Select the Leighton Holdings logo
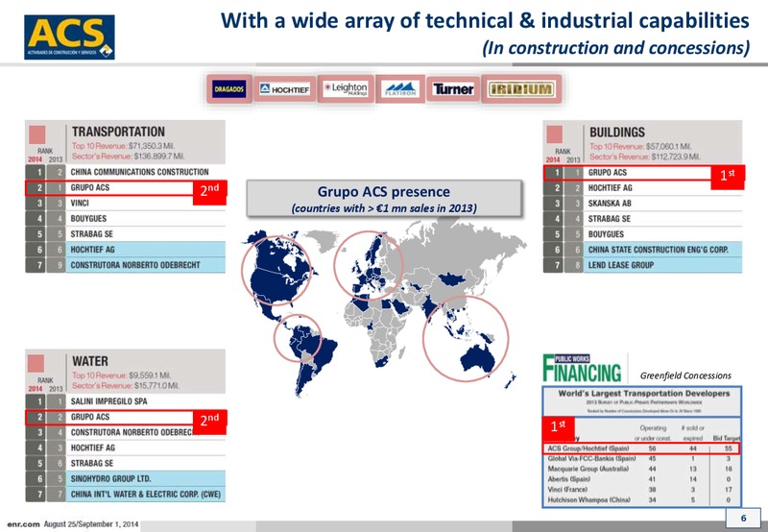This screenshot has height=532, width=768. 346,89
